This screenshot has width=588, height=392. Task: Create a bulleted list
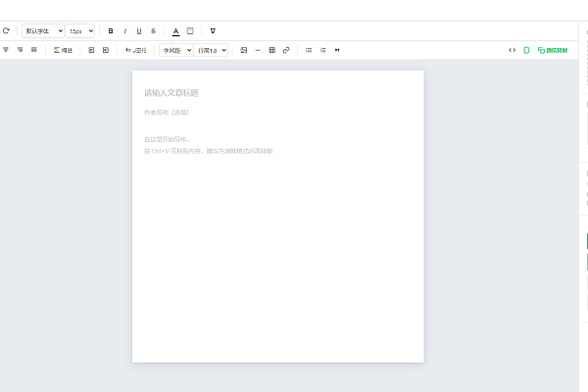point(309,50)
